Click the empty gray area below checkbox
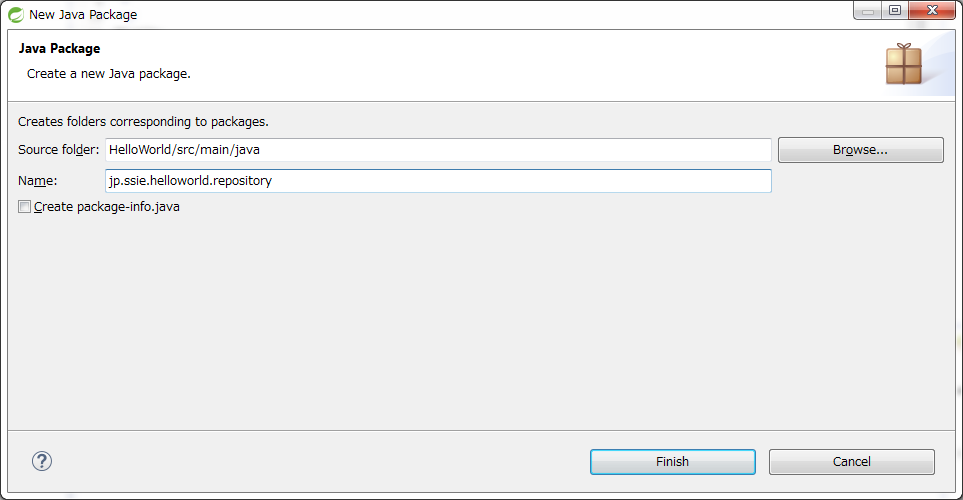Image resolution: width=963 pixels, height=500 pixels. (480, 320)
